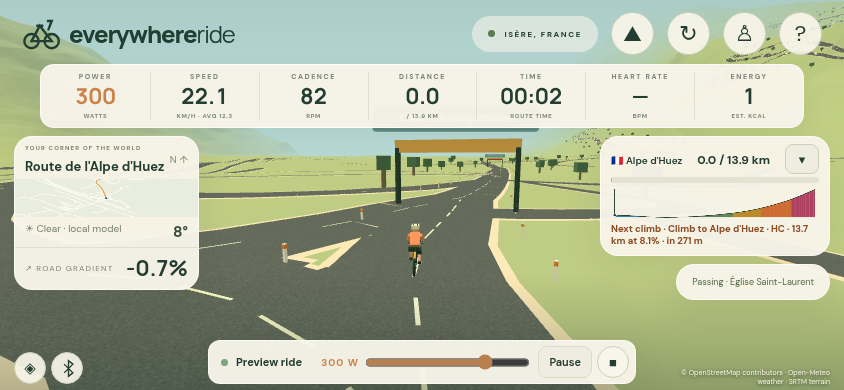
Task: Click the French flag next to Alpe d'Huez
Action: click(x=617, y=160)
